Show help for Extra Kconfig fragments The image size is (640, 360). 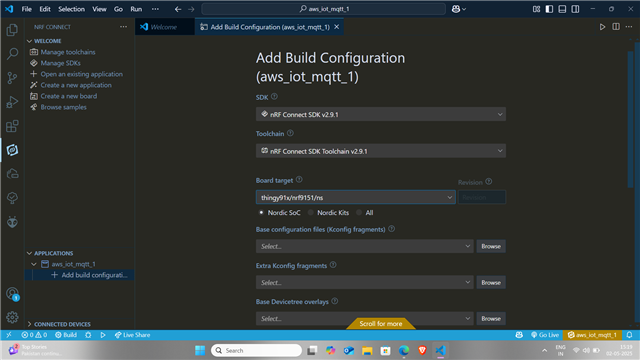coord(333,265)
